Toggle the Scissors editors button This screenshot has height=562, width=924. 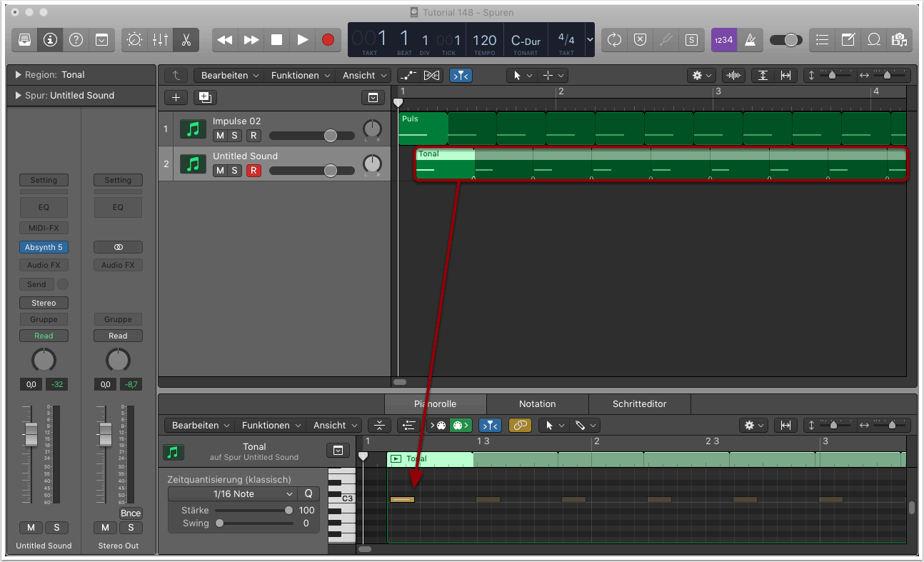[186, 40]
